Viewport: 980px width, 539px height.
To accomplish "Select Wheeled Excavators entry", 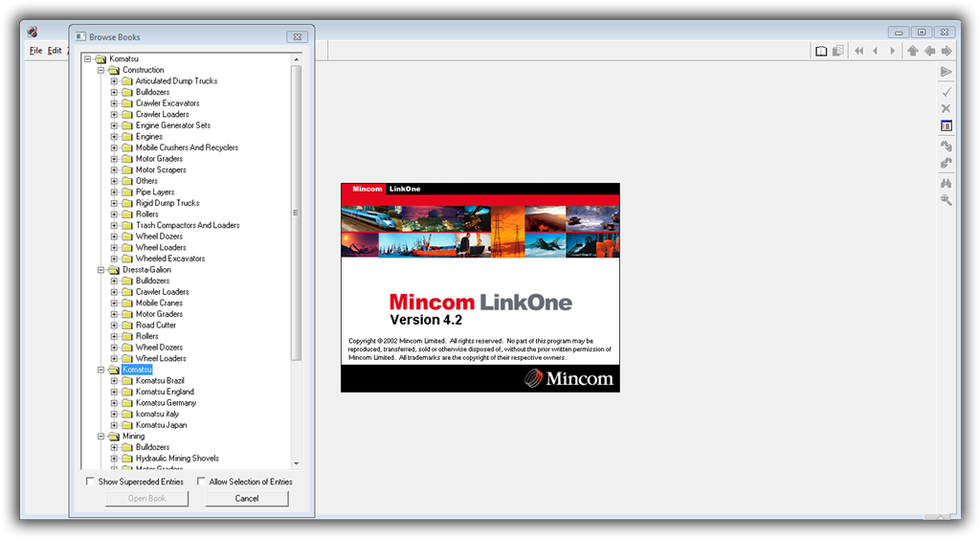I will pyautogui.click(x=170, y=258).
